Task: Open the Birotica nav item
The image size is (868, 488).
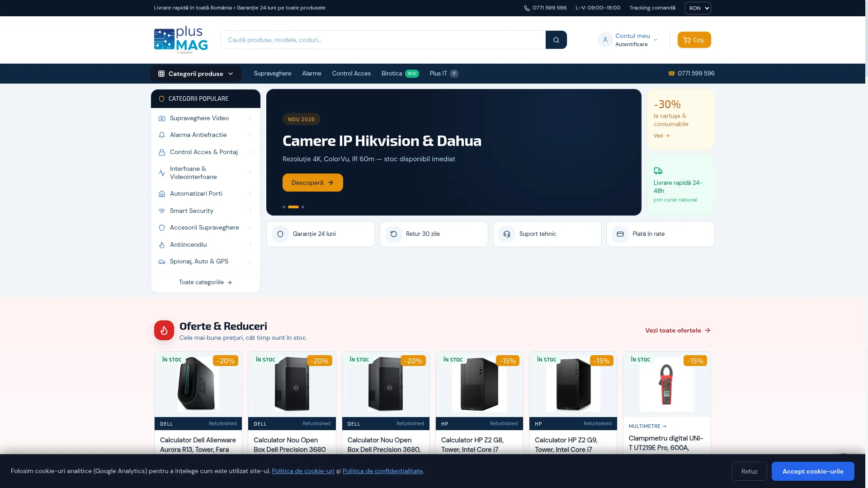Action: tap(400, 73)
